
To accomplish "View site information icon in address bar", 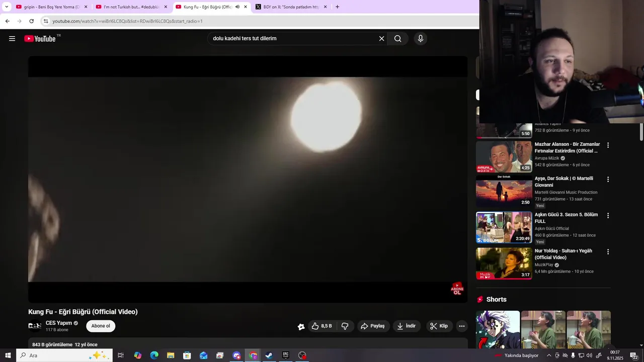I will (46, 21).
